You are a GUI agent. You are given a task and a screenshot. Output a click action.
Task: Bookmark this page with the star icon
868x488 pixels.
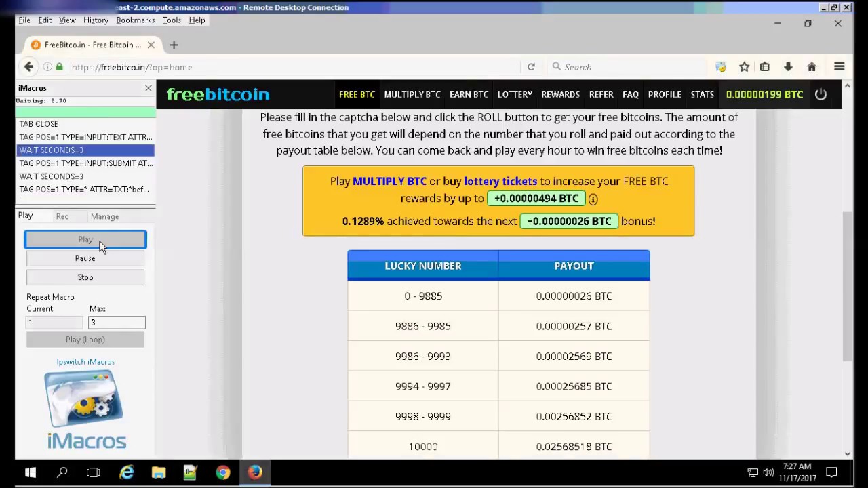click(744, 66)
